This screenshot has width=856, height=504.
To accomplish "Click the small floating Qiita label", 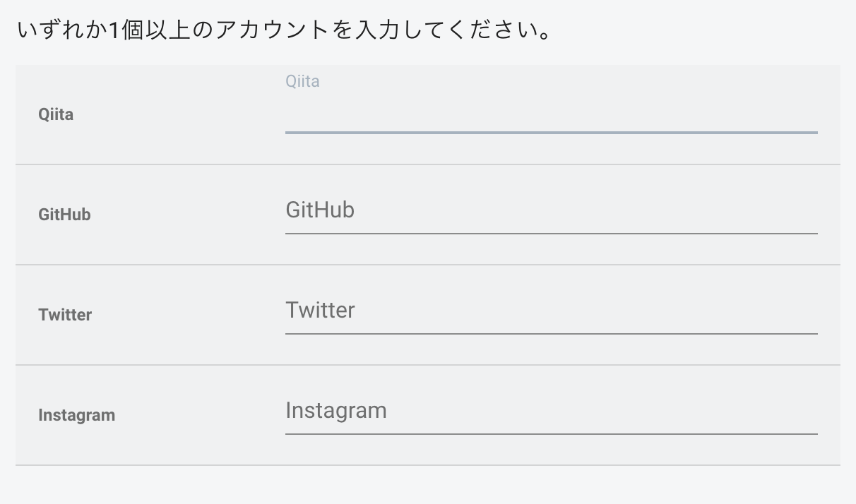I will point(302,81).
